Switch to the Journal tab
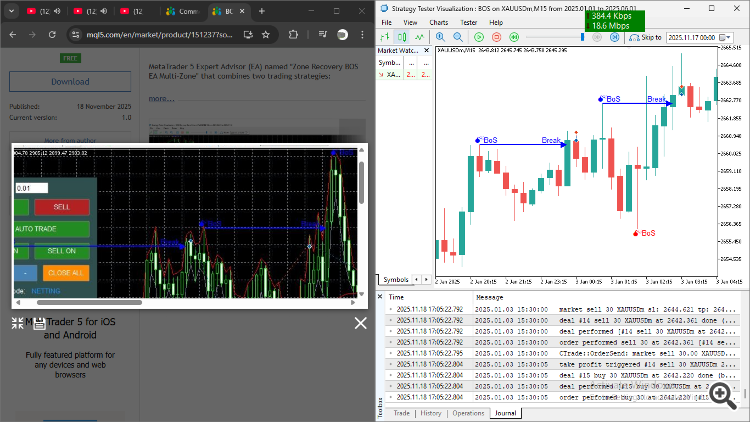Viewport: 750px width, 422px height. pos(506,413)
